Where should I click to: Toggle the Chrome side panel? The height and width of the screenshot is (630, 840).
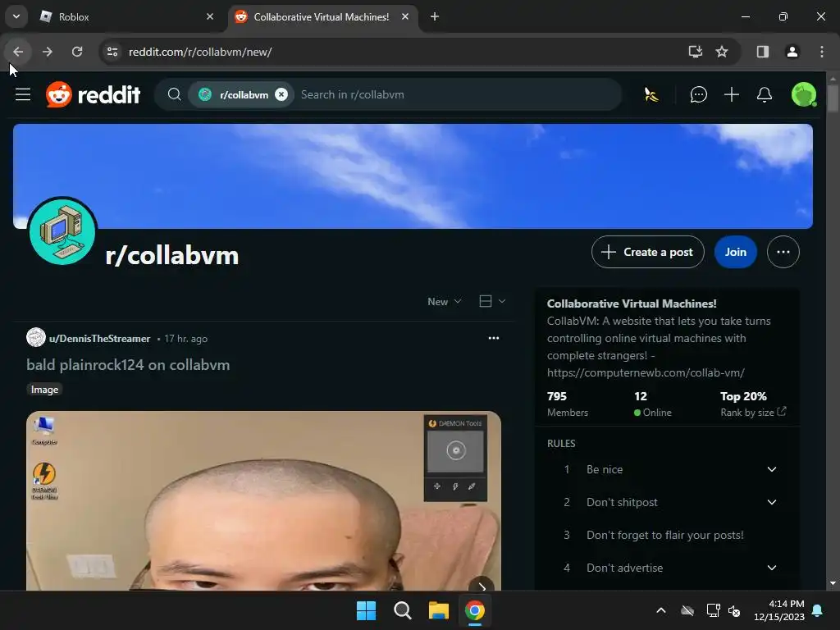(762, 52)
